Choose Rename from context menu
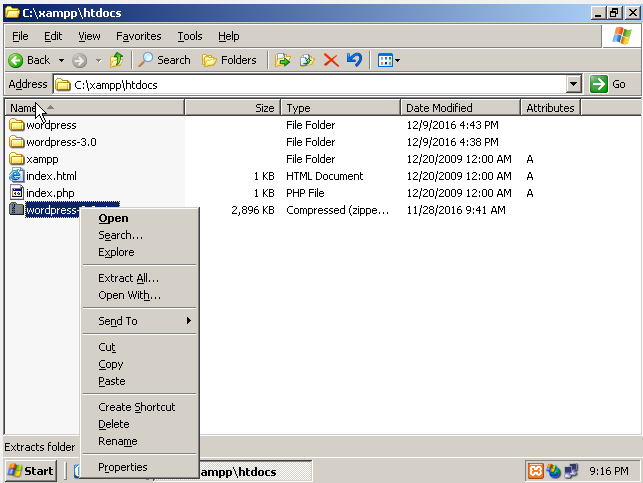643x483 pixels. click(x=139, y=441)
